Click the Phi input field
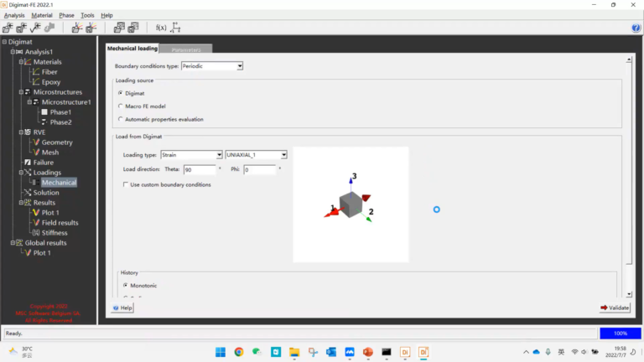The width and height of the screenshot is (644, 362). point(260,169)
